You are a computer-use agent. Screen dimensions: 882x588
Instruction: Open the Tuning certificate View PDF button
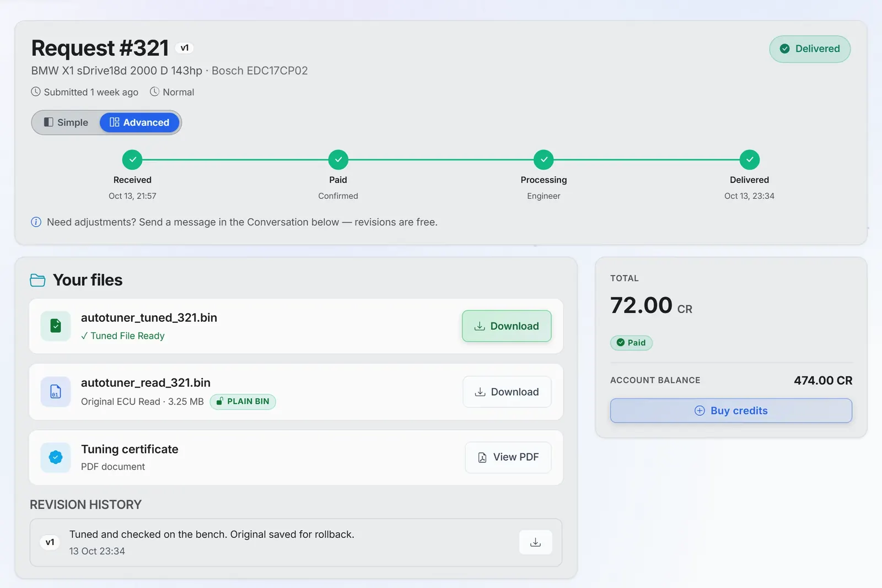[508, 457]
